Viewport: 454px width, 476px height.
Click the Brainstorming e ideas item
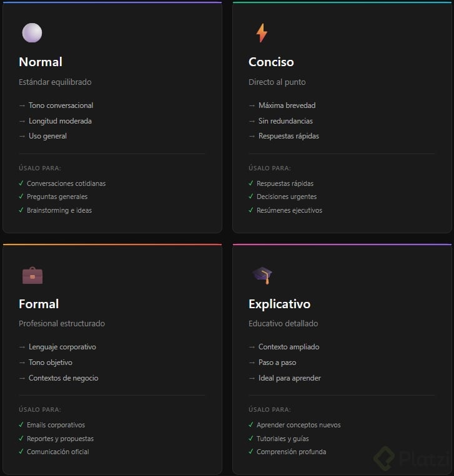[x=59, y=210]
